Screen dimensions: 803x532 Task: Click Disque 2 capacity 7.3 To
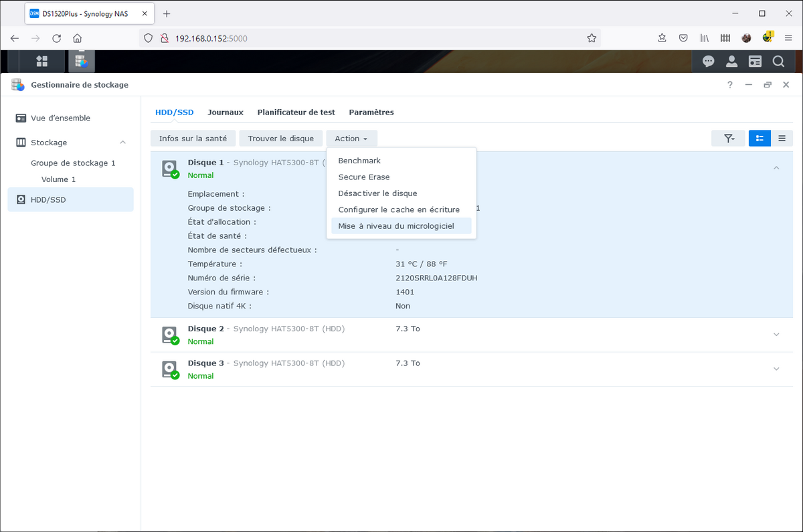pyautogui.click(x=408, y=329)
